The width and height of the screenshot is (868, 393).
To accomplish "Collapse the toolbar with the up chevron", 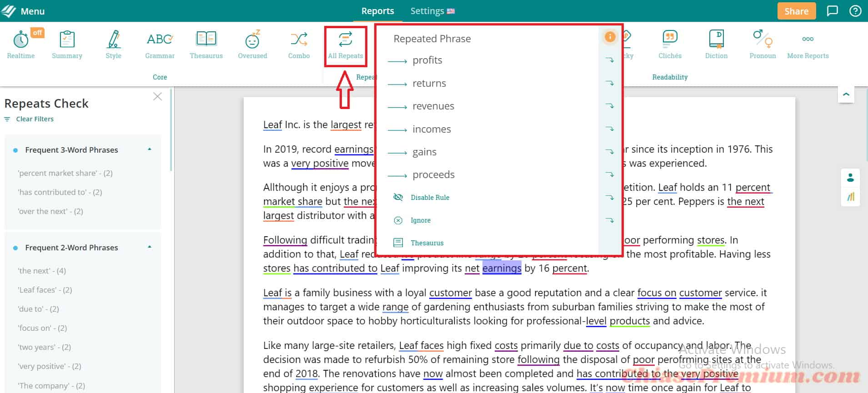I will (x=846, y=95).
